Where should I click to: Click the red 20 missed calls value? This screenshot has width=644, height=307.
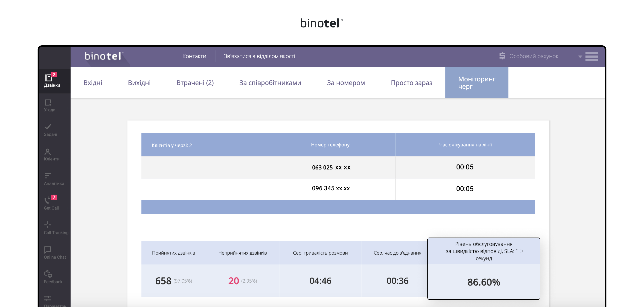(x=233, y=281)
